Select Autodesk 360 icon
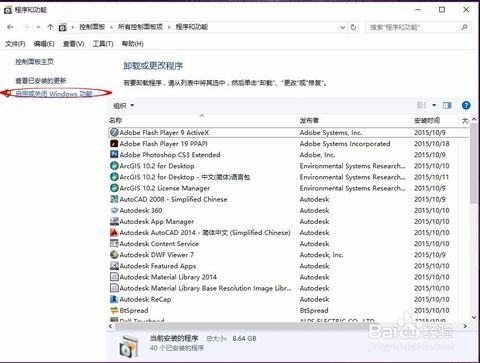480x363 pixels. click(114, 210)
